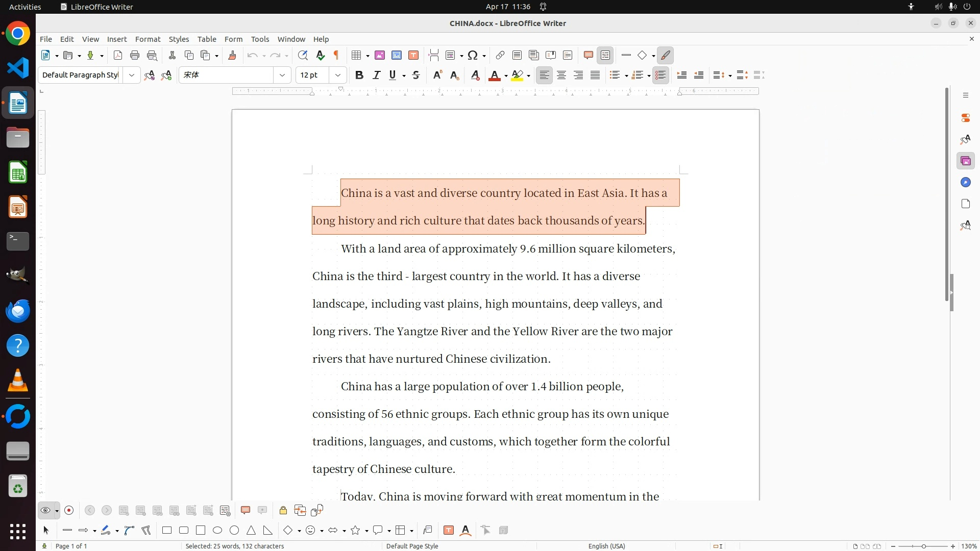Insert a special character with Omega icon
Image resolution: width=980 pixels, height=551 pixels.
[x=473, y=56]
